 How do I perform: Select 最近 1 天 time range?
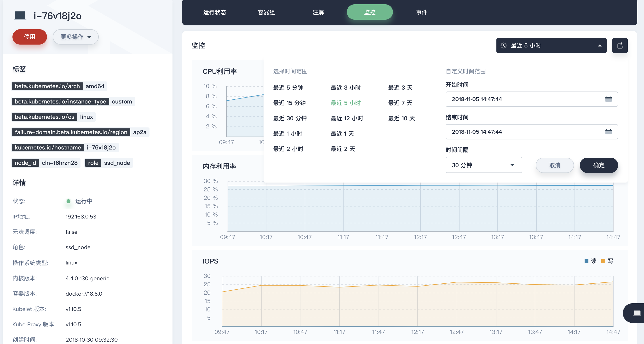[342, 133]
